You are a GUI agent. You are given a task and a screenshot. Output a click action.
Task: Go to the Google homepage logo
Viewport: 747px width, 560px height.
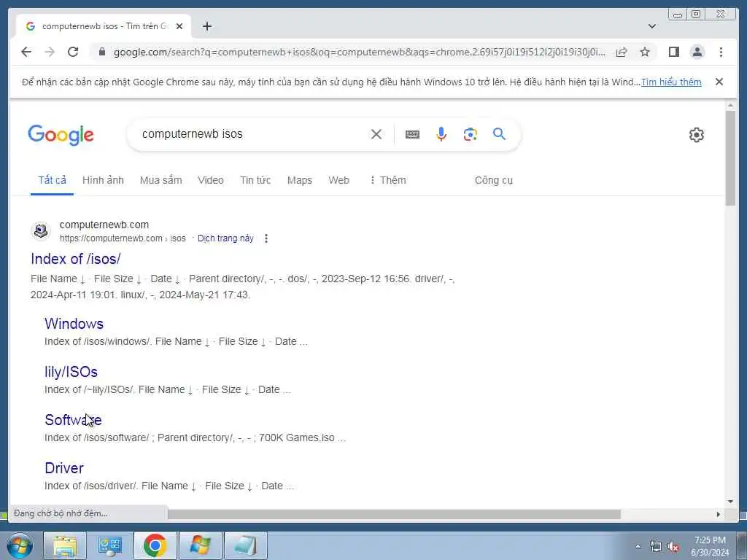[61, 135]
